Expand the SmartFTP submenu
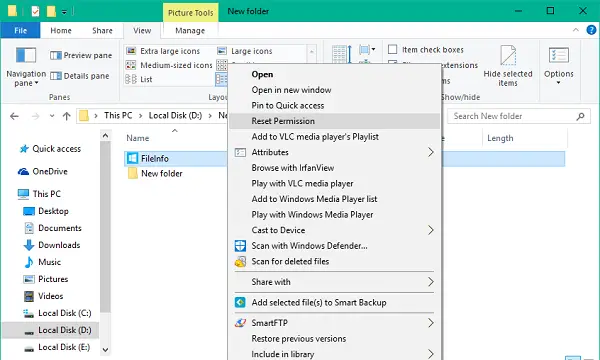The width and height of the screenshot is (600, 360). [x=334, y=323]
